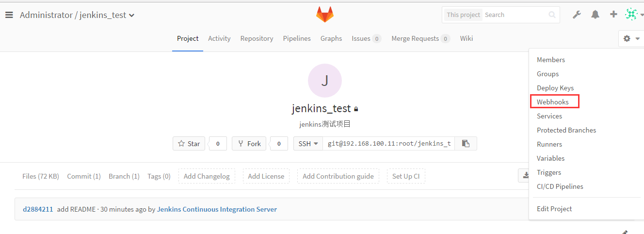
Task: Open the Merge Requests tab
Action: point(420,38)
